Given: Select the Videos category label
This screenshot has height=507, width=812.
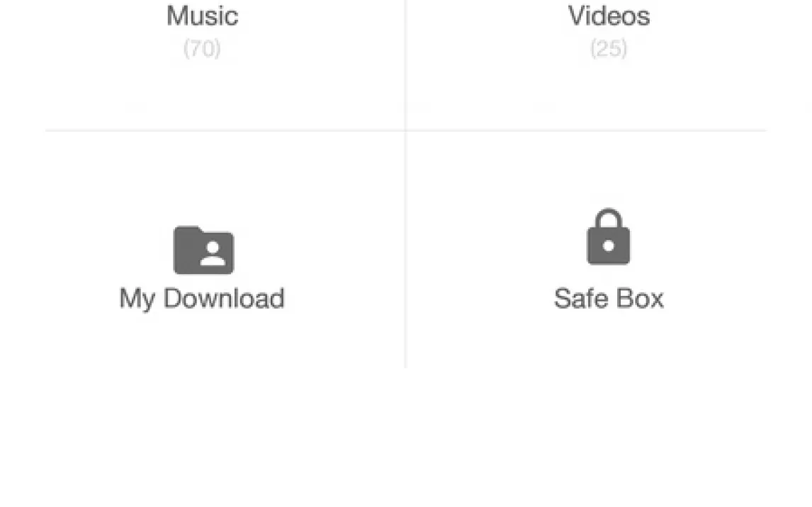Looking at the screenshot, I should pos(609,16).
